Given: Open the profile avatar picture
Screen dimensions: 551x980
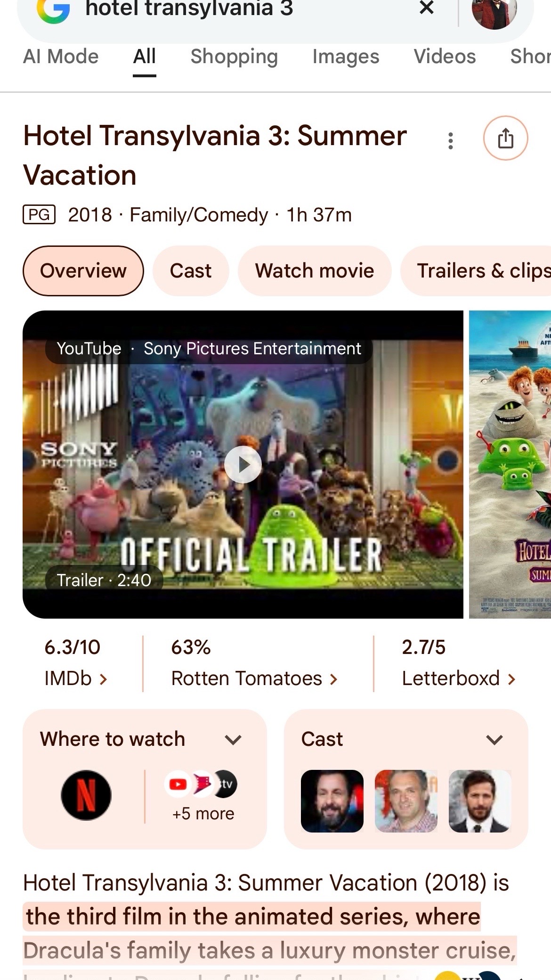Looking at the screenshot, I should [x=494, y=11].
